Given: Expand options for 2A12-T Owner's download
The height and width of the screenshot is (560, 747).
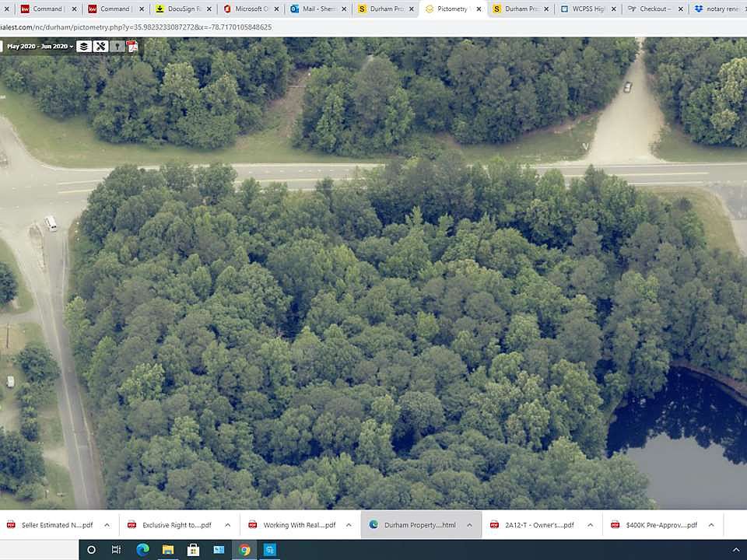Looking at the screenshot, I should point(591,525).
